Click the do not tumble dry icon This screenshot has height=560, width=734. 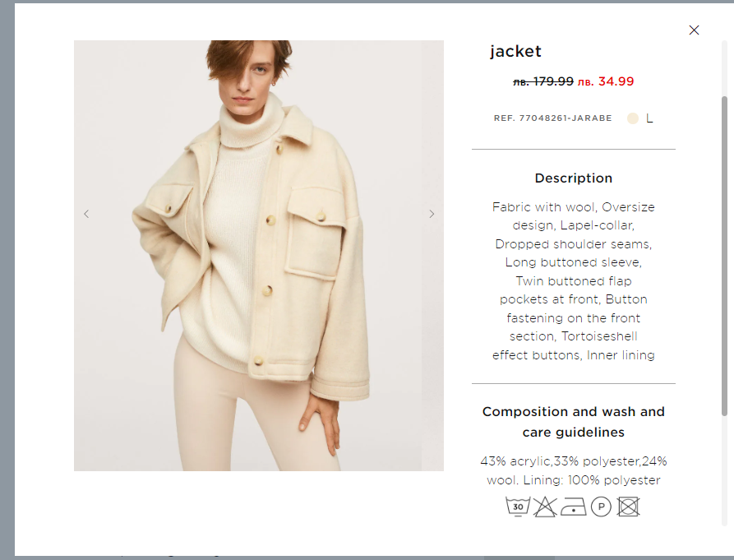[x=628, y=507]
